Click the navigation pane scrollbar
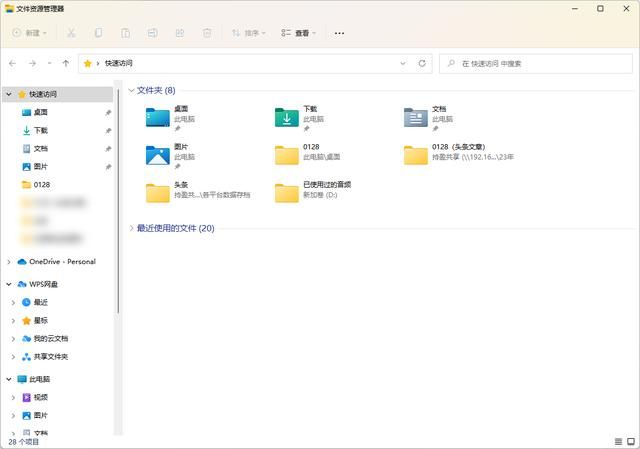Screen dimensions: 640x449 pyautogui.click(x=118, y=202)
